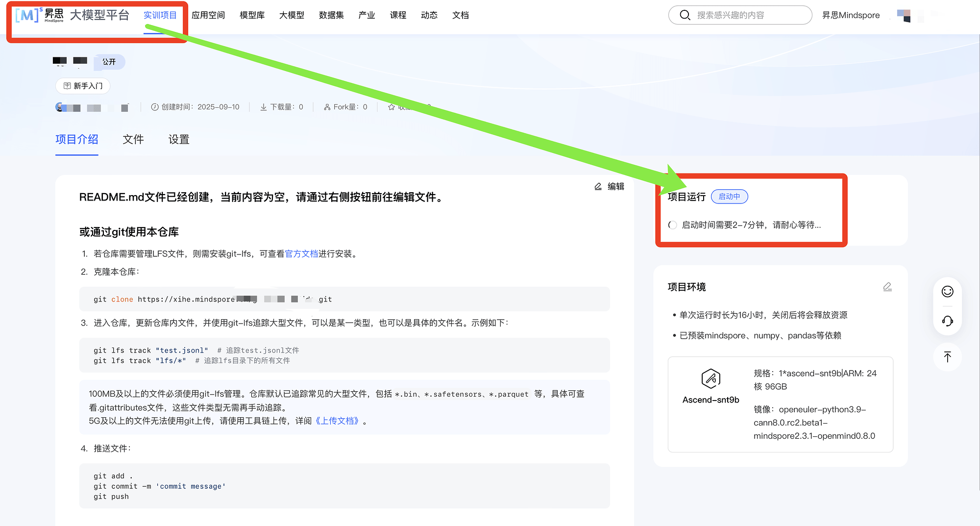Switch to the 设置 tab

point(179,140)
